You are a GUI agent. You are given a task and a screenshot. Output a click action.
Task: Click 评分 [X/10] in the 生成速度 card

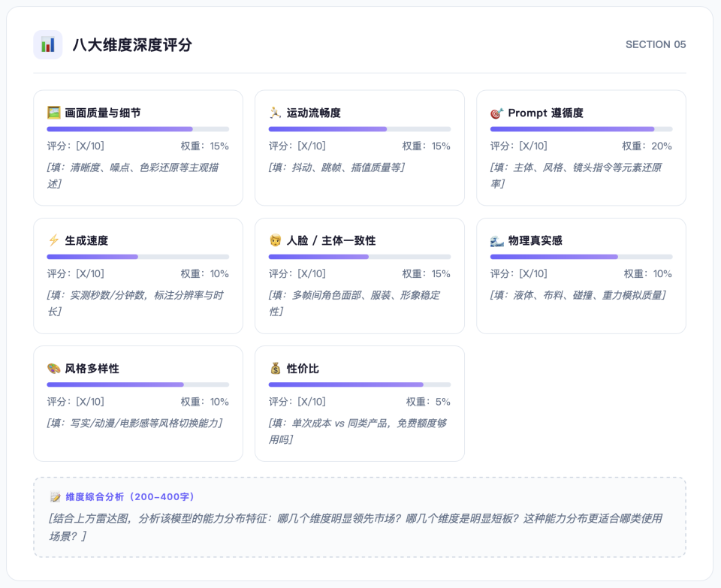pyautogui.click(x=76, y=274)
